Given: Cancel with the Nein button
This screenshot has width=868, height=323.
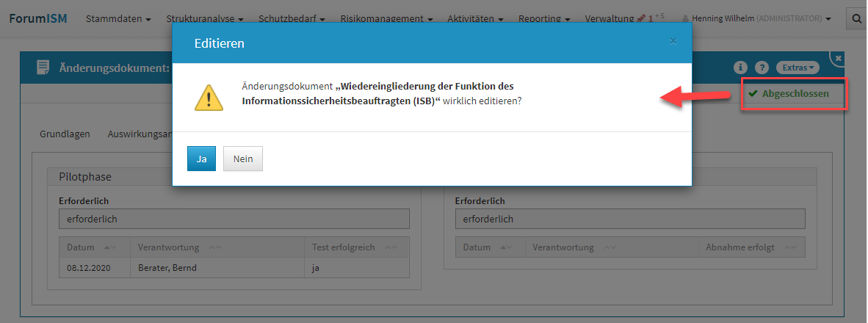Looking at the screenshot, I should [242, 159].
